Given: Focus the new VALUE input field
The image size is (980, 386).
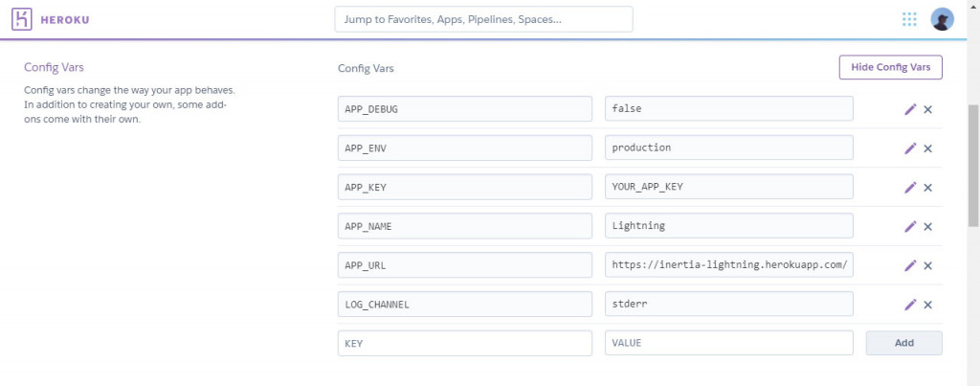Looking at the screenshot, I should (728, 343).
